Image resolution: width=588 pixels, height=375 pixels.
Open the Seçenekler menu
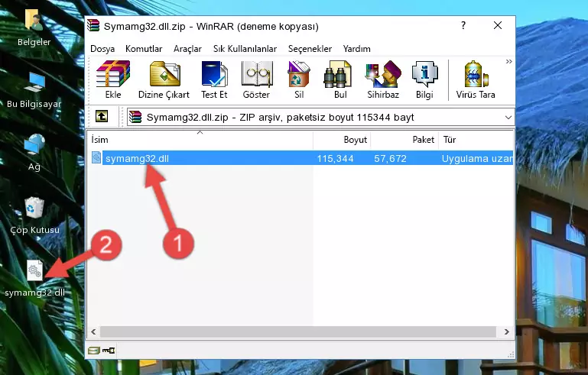310,49
